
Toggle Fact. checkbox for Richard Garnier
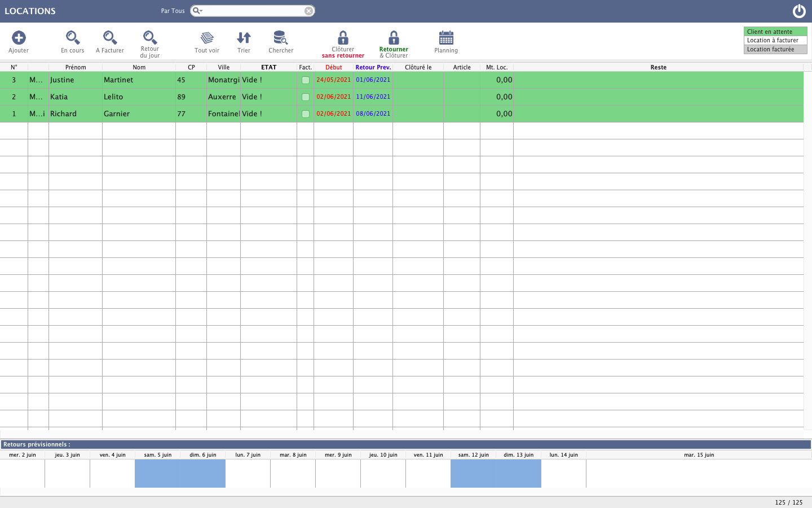pos(306,114)
